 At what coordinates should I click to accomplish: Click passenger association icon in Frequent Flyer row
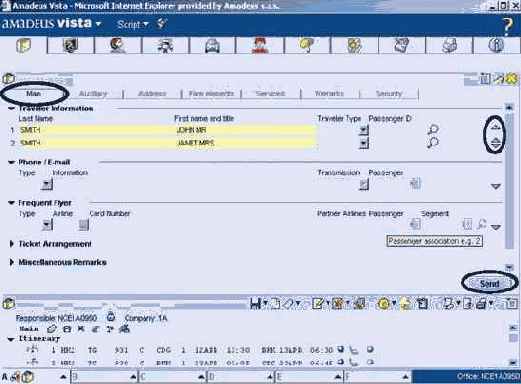pos(415,224)
